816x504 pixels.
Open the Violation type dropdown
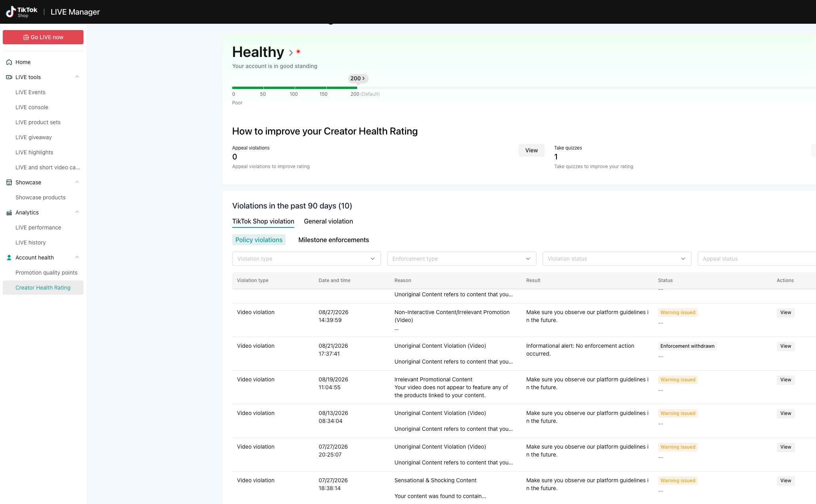click(307, 259)
